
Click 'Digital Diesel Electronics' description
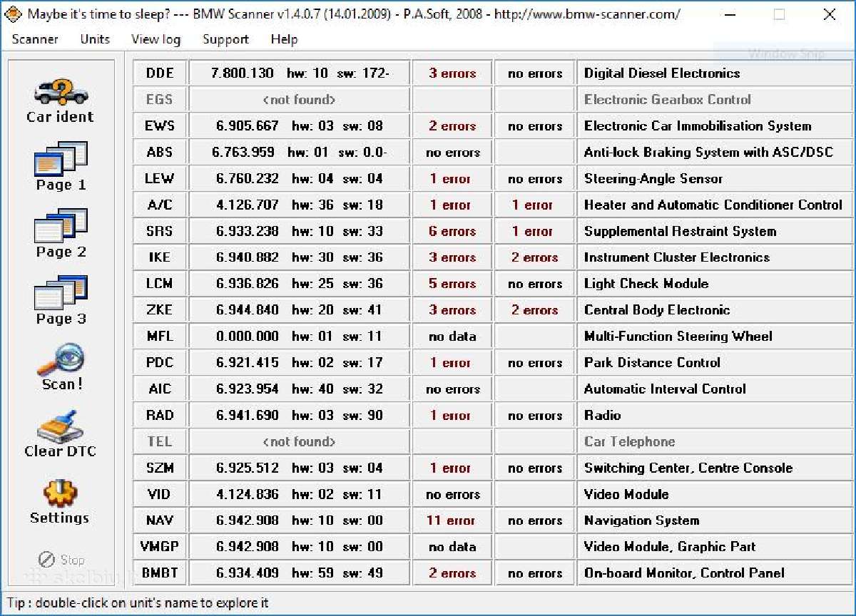[x=662, y=73]
